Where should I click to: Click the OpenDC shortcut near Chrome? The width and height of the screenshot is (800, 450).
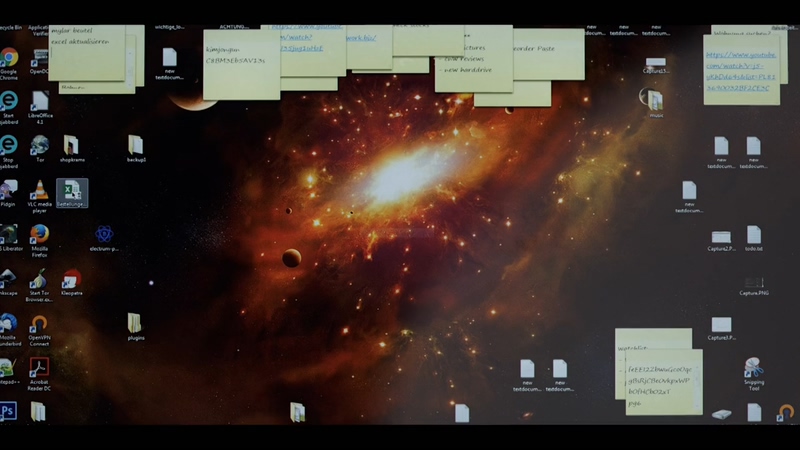tap(40, 62)
